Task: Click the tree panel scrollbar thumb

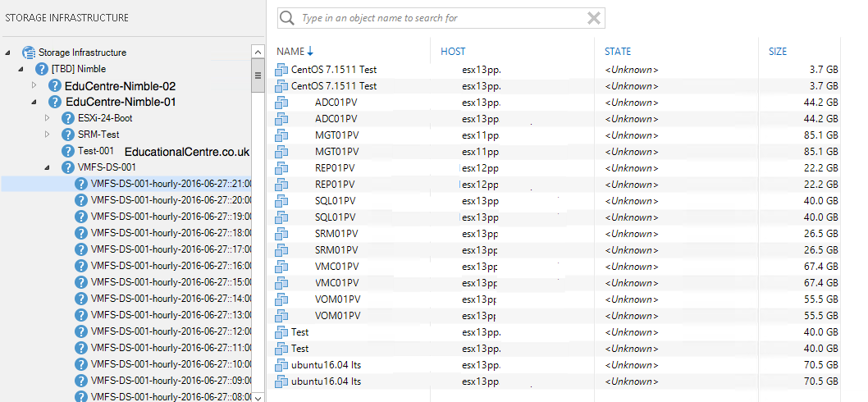Action: pos(258,75)
